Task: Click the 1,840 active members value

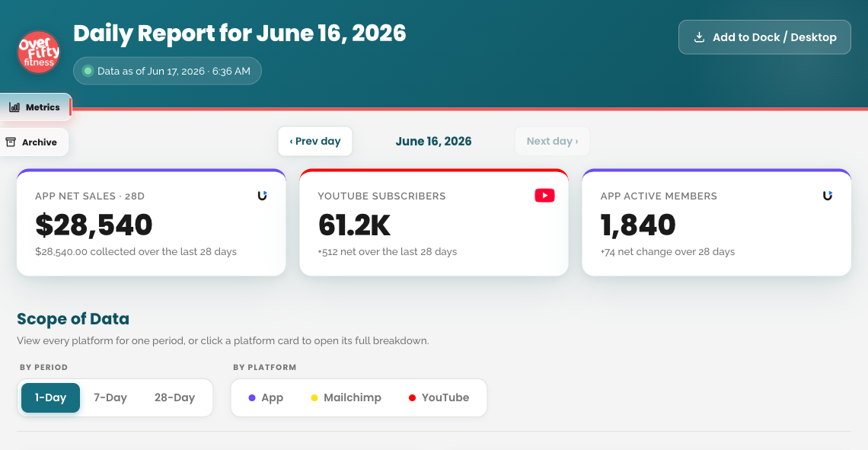Action: 638,225
